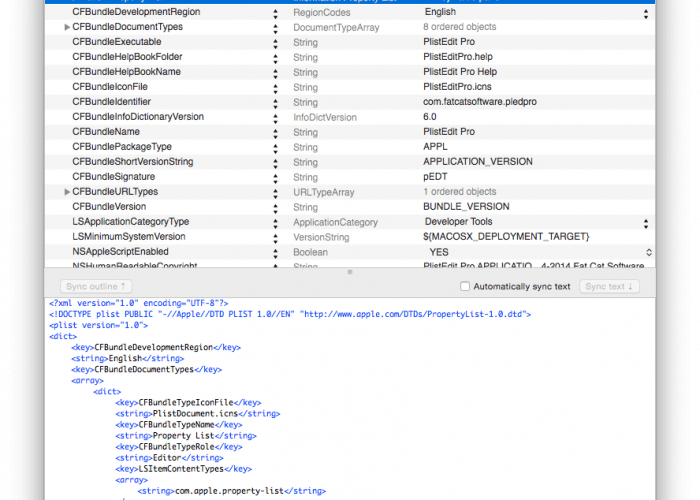Select the CFBundleIdentifier key
Viewport: 700px width, 500px height.
click(112, 102)
